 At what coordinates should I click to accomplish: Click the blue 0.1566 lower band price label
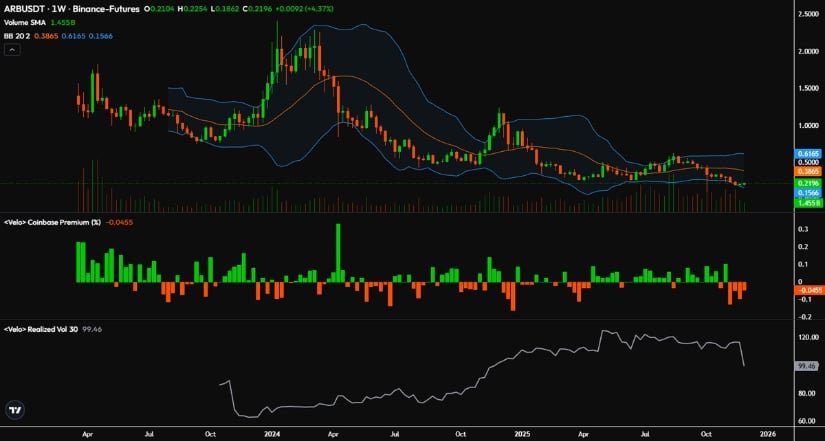[808, 193]
